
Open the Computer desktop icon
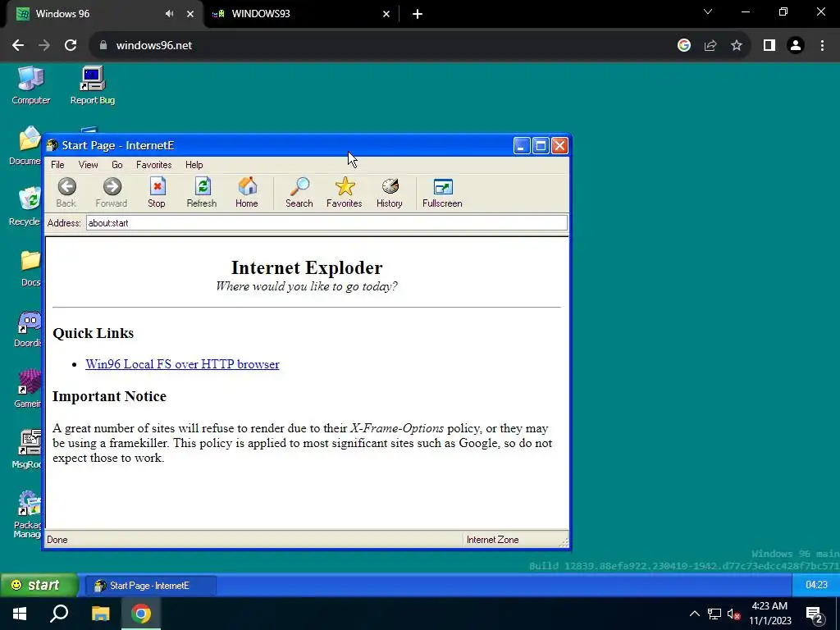click(30, 85)
